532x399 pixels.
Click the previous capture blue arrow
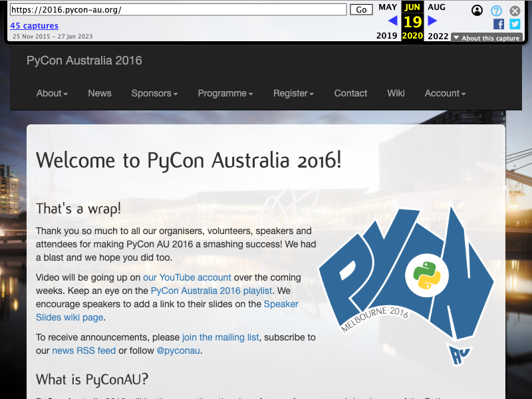[392, 21]
